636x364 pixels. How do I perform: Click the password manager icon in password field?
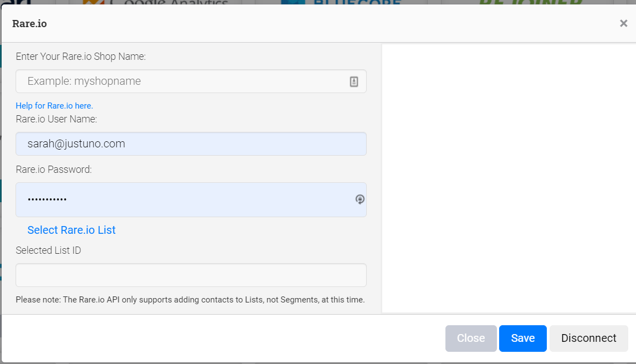[360, 199]
